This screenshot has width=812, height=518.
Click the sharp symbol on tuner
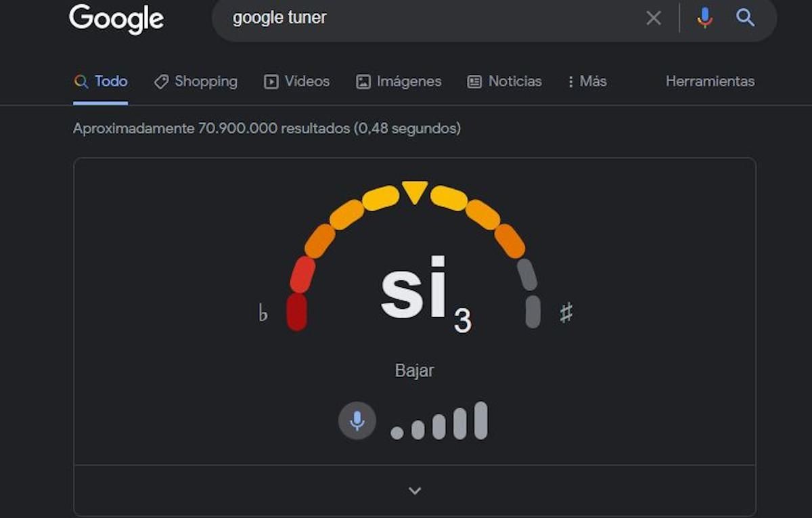pyautogui.click(x=566, y=313)
